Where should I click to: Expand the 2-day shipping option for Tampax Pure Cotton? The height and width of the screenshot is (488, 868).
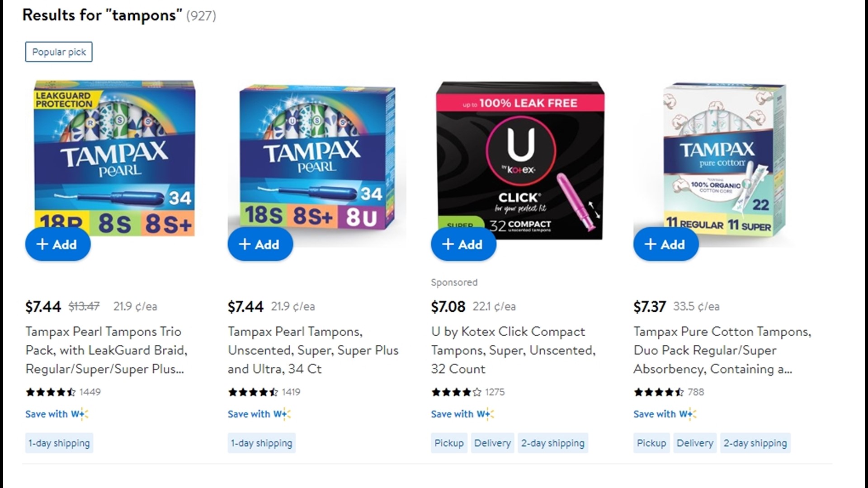(x=755, y=443)
